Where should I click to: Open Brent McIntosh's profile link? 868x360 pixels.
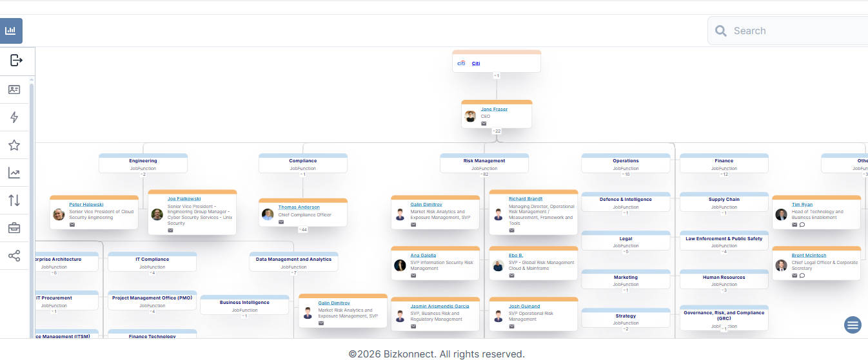pos(809,255)
